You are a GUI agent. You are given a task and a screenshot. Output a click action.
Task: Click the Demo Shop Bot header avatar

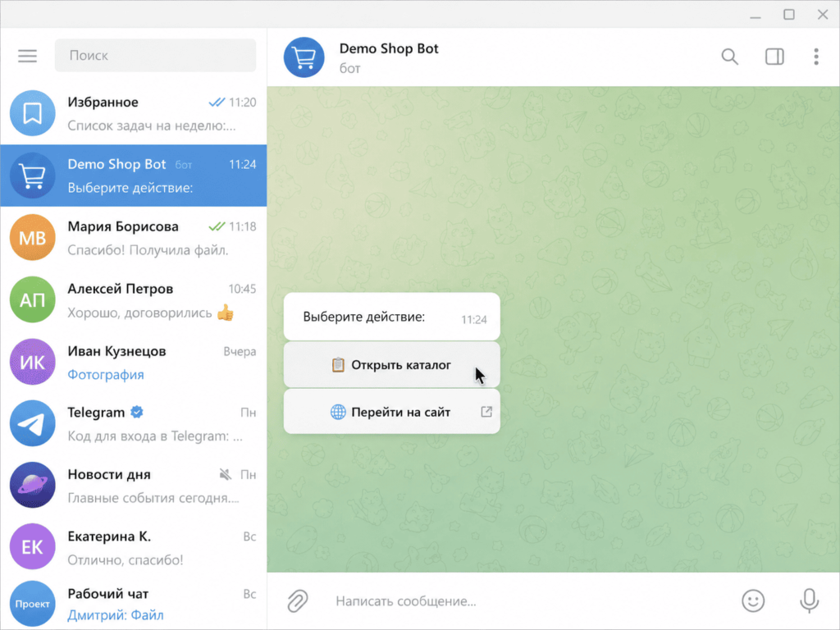[304, 57]
